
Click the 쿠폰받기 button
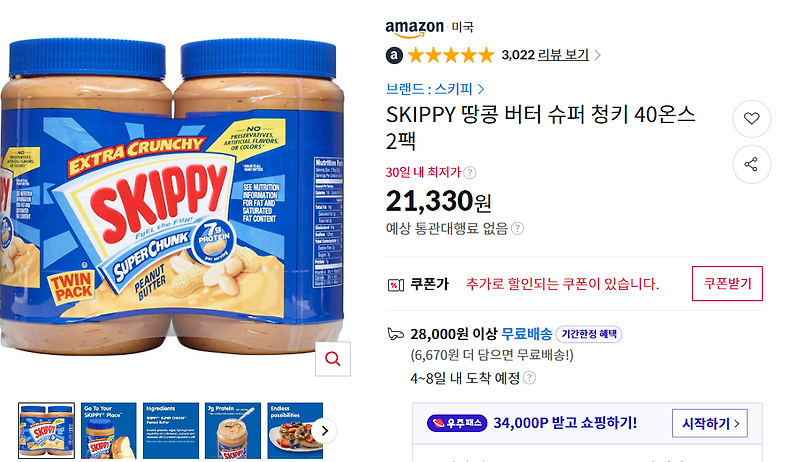click(727, 284)
